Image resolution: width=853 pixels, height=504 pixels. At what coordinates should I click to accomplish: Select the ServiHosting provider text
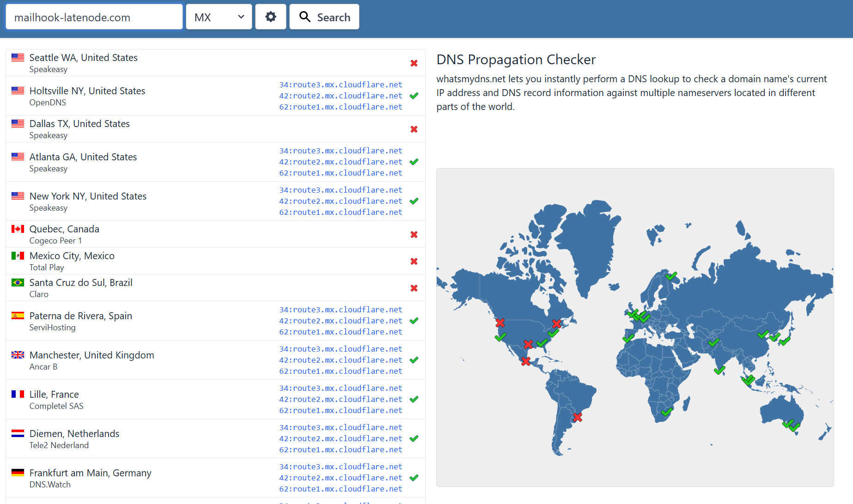[x=52, y=328]
